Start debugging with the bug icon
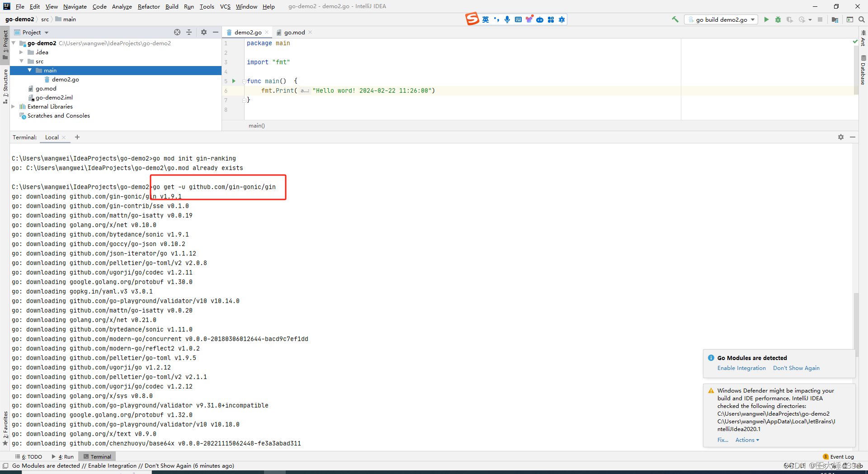This screenshot has height=474, width=868. coord(778,19)
